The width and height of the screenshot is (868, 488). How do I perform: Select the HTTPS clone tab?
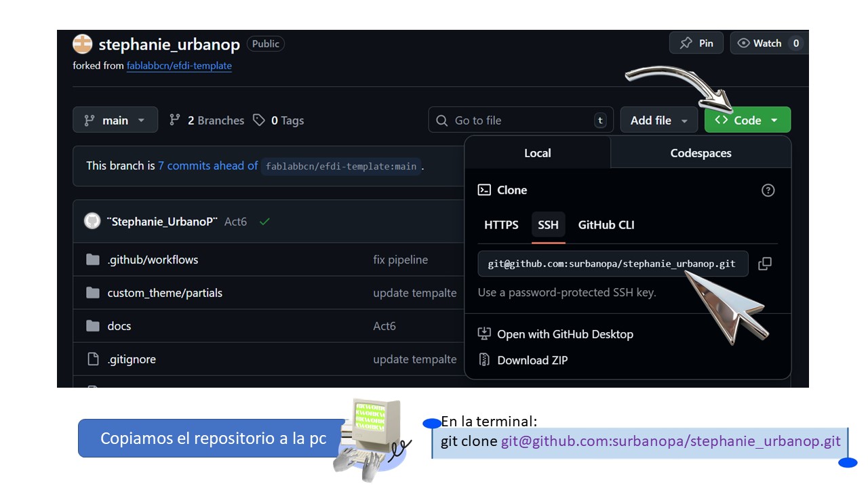coord(501,225)
